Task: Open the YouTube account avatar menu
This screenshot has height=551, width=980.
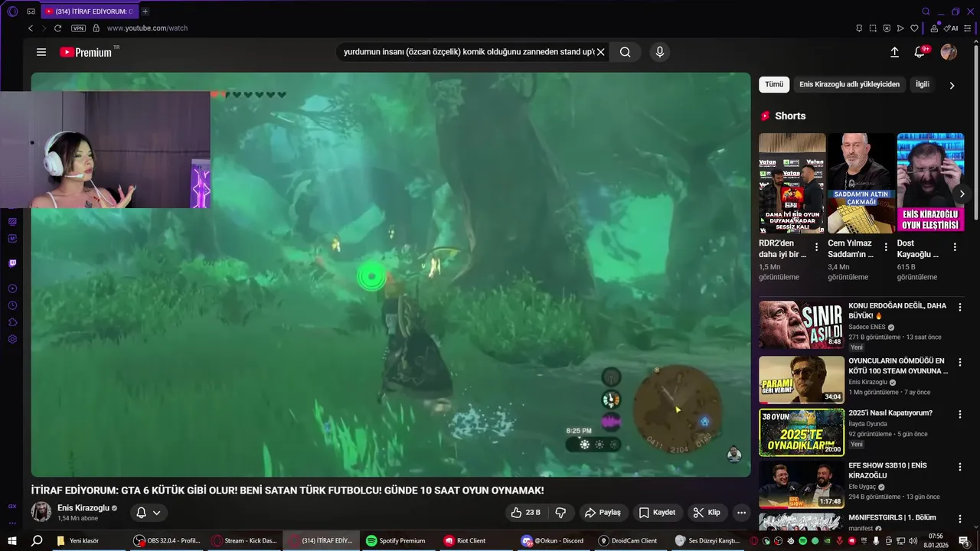Action: pos(949,52)
